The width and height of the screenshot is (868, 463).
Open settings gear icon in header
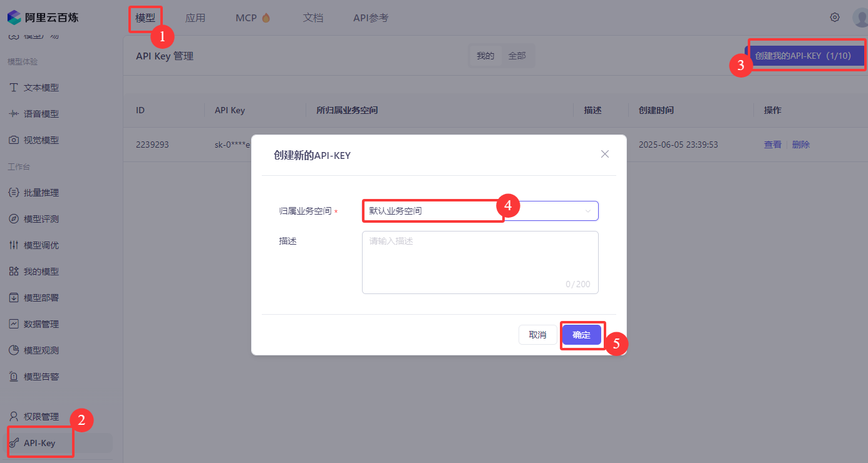(834, 18)
